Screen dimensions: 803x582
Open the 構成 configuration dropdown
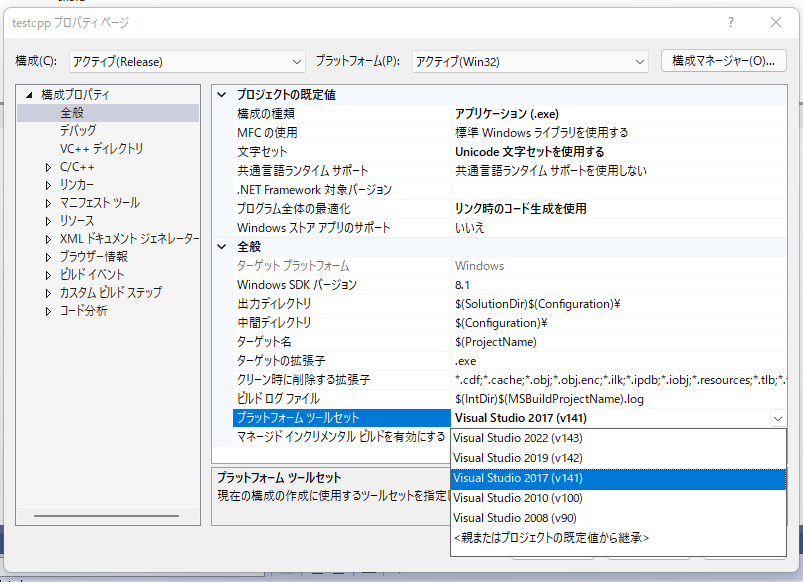pos(187,61)
